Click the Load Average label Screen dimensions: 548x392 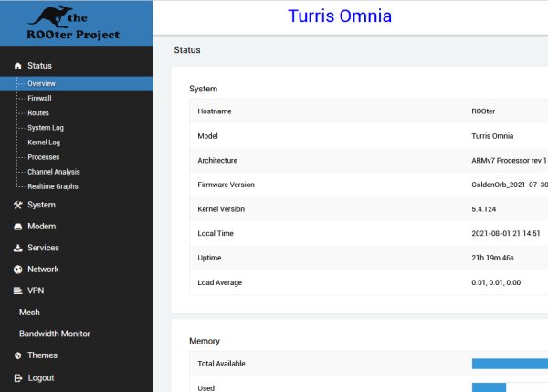pyautogui.click(x=220, y=282)
